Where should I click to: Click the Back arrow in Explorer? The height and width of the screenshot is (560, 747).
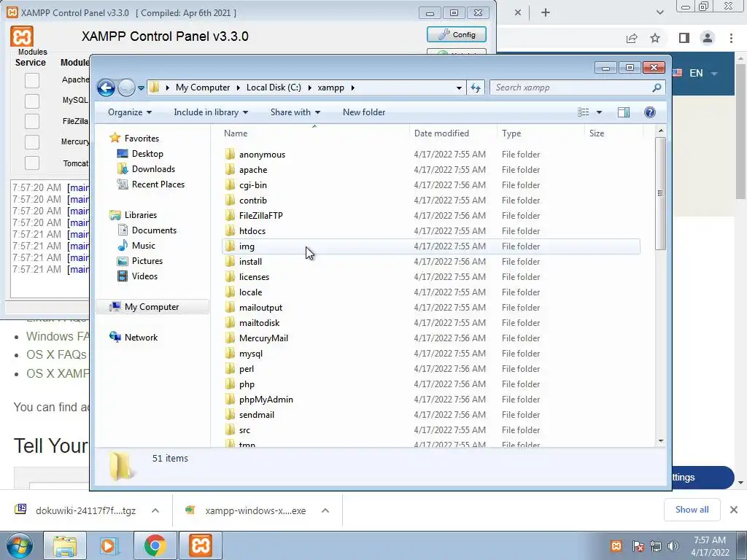(106, 87)
